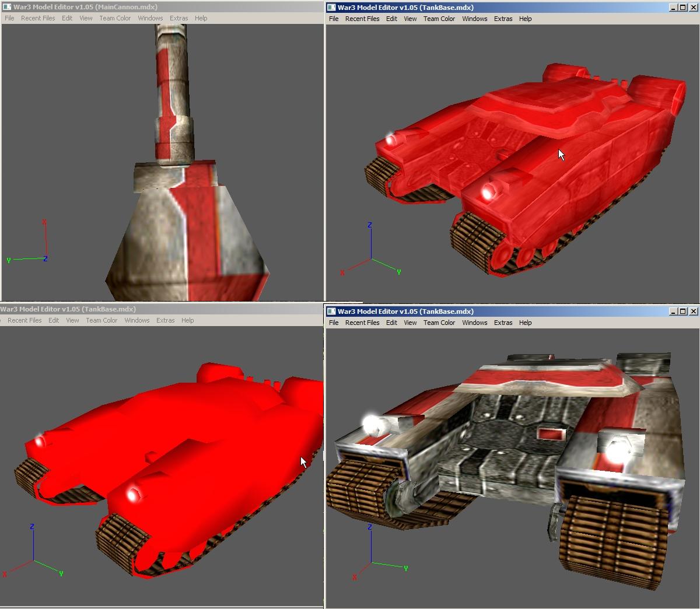This screenshot has width=700, height=609.
Task: Minimize the textured red tank window
Action: (x=673, y=8)
